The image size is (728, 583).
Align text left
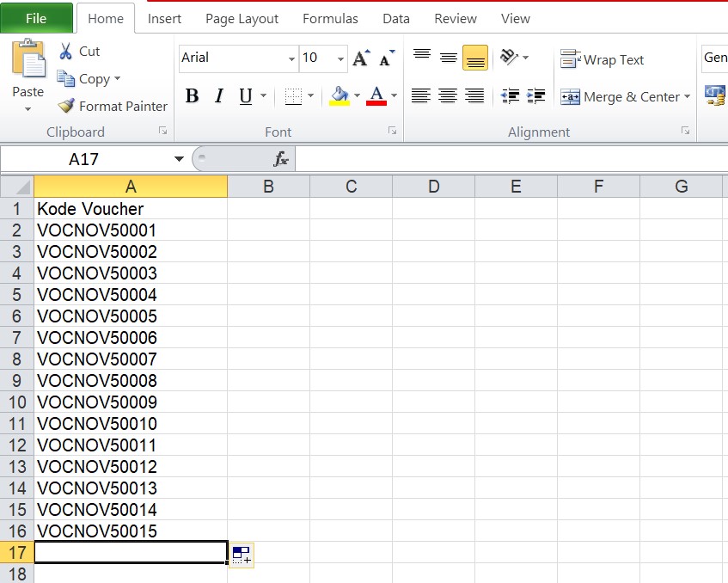tap(420, 96)
